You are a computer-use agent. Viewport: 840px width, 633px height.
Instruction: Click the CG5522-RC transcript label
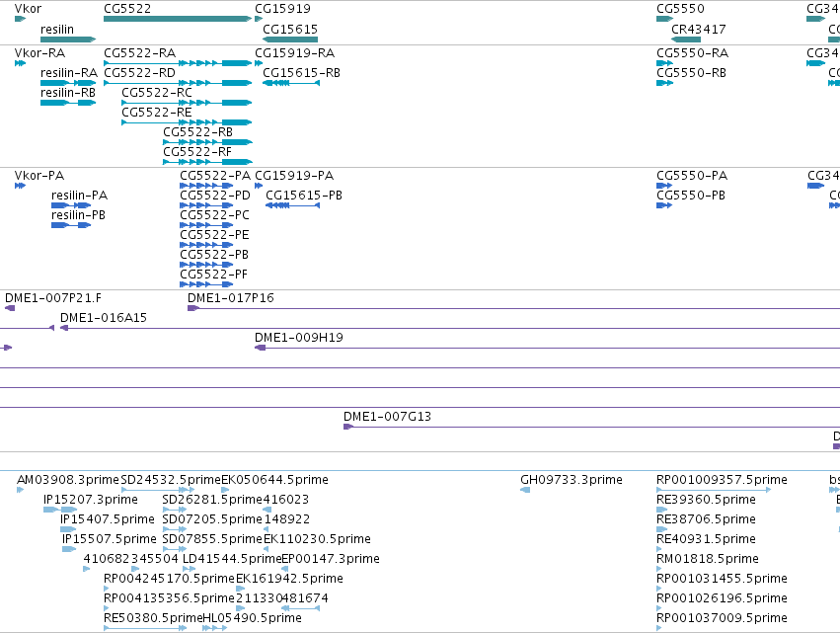157,93
